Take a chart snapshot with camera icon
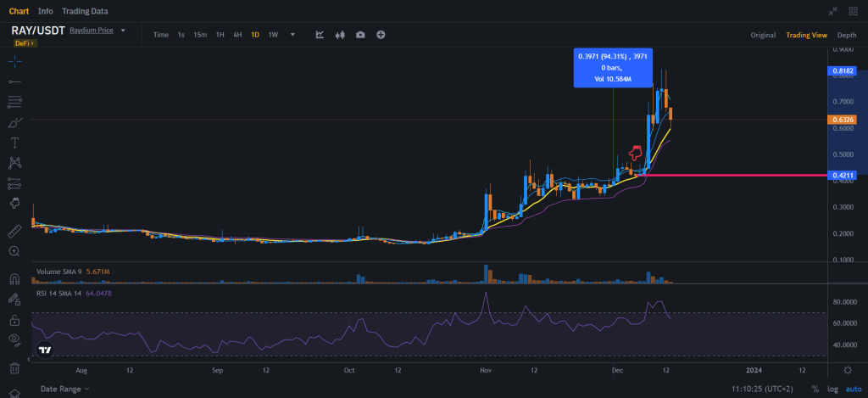This screenshot has height=398, width=868. [x=360, y=35]
